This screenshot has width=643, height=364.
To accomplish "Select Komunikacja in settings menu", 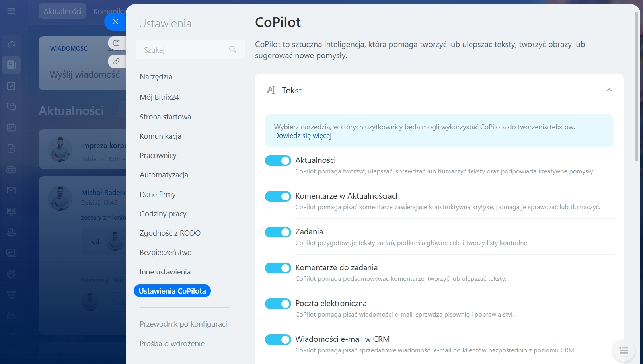I will [x=160, y=136].
